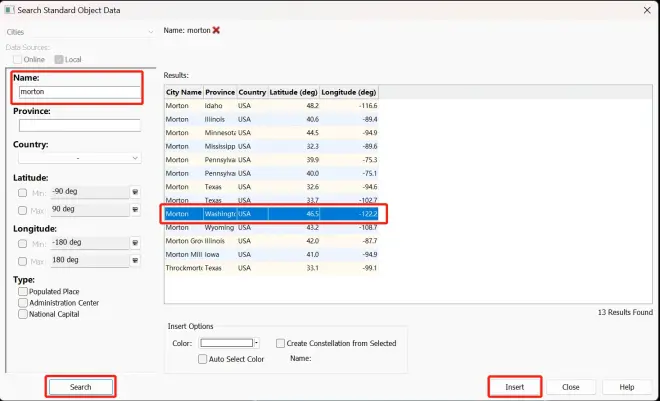Click the Longitude Min value field
Screen dimensions: 660x401
(x=90, y=243)
